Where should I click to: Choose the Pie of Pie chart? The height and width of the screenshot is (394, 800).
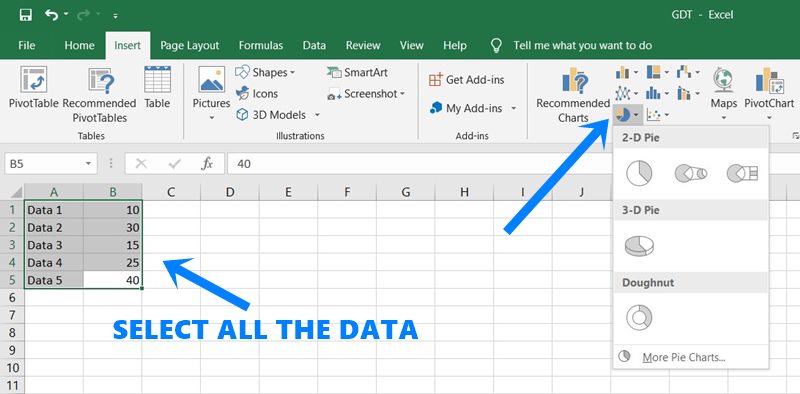pos(690,174)
